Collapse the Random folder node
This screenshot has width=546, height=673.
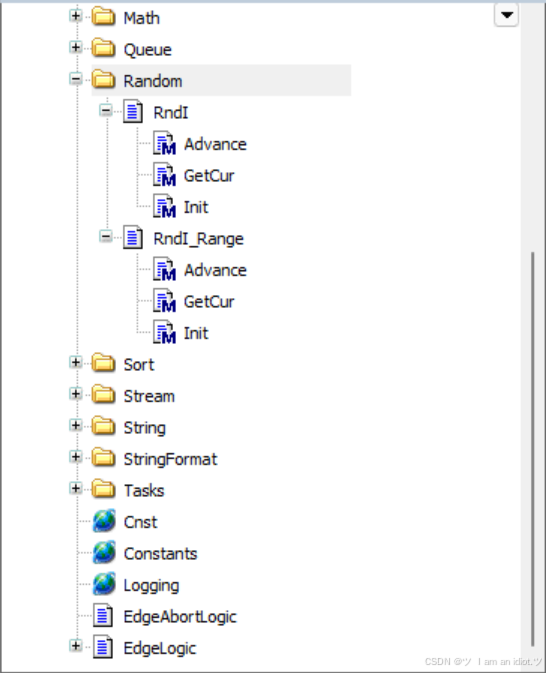76,79
